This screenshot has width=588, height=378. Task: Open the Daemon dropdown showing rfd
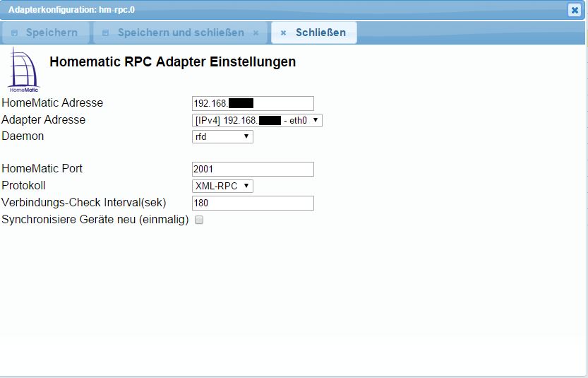point(222,136)
